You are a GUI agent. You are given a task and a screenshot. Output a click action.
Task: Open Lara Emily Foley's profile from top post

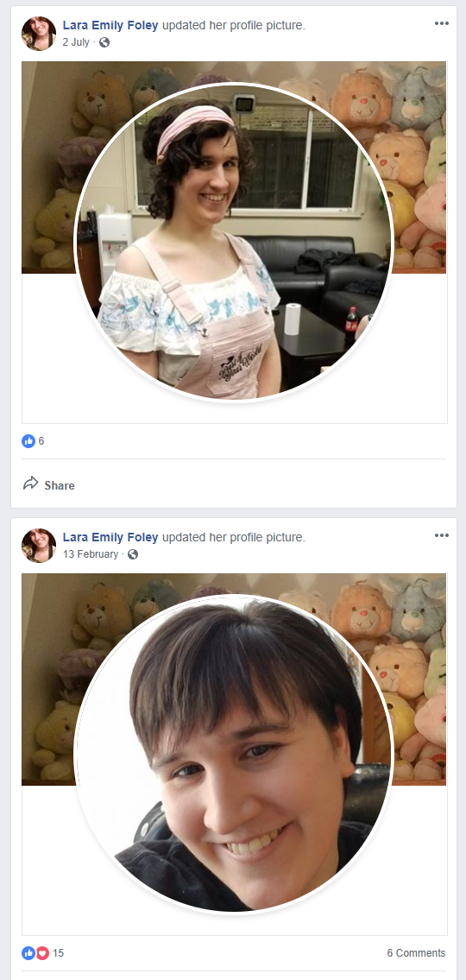(110, 26)
